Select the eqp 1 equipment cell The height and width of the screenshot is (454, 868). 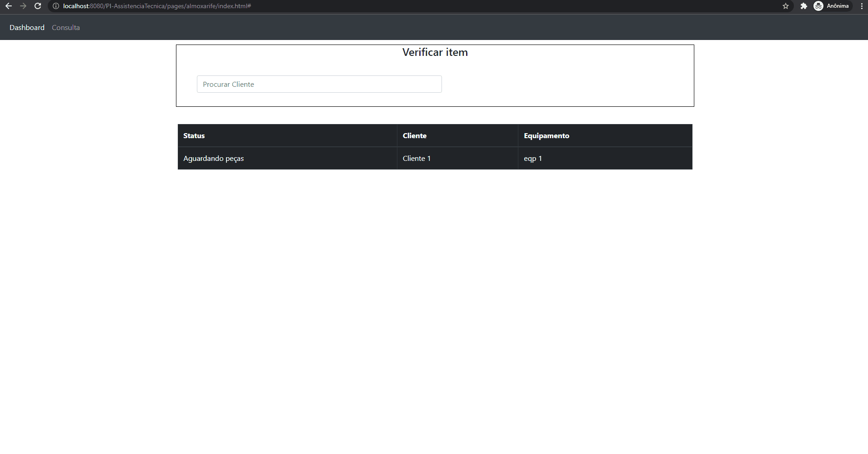[x=605, y=158]
